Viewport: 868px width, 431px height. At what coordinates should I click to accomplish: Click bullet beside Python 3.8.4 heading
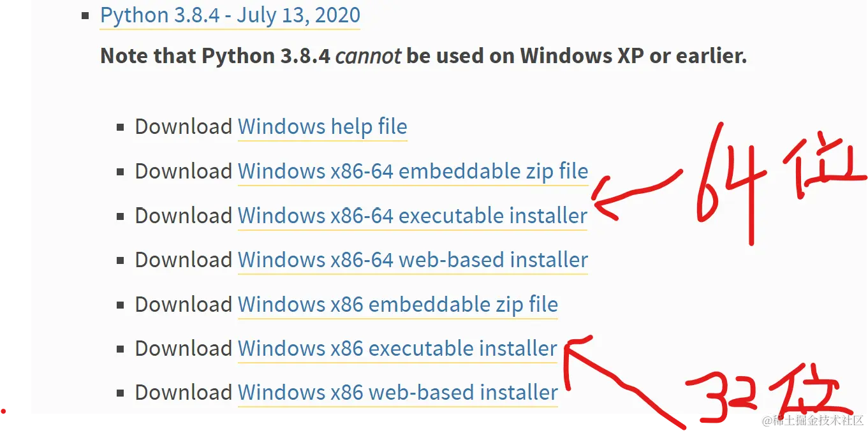[x=86, y=16]
